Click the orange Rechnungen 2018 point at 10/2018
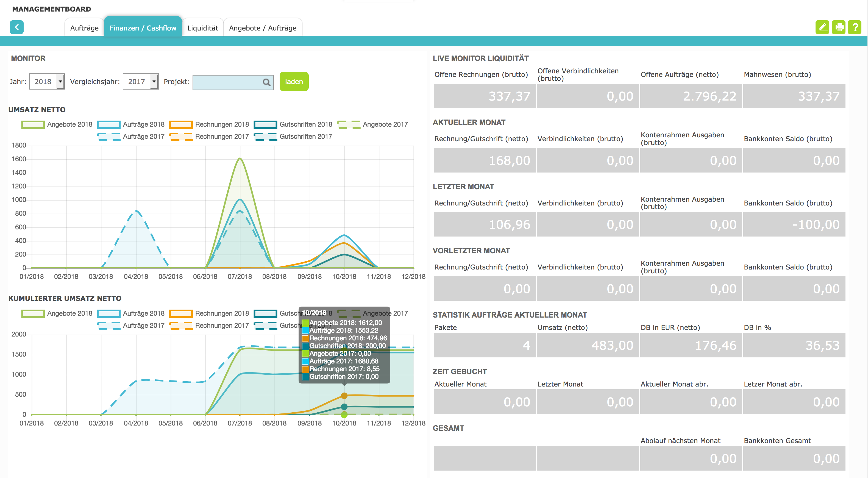The image size is (868, 478). pos(344,395)
